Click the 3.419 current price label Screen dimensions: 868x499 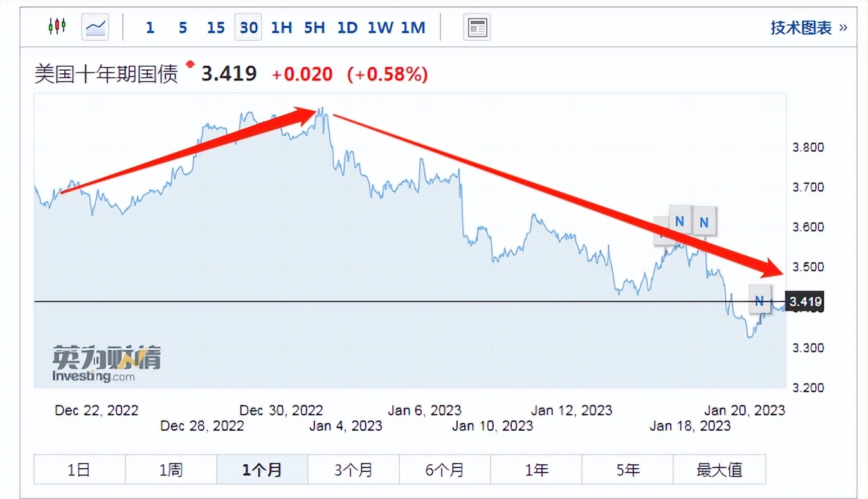[805, 302]
